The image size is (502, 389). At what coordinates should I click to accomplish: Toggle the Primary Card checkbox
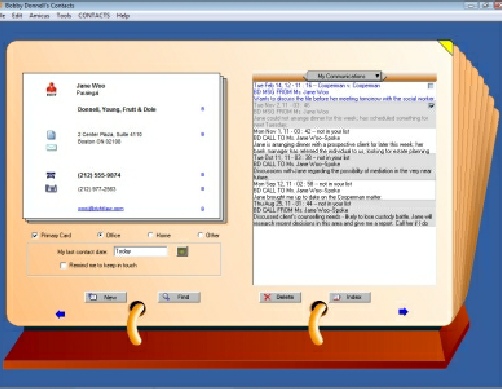pyautogui.click(x=35, y=235)
